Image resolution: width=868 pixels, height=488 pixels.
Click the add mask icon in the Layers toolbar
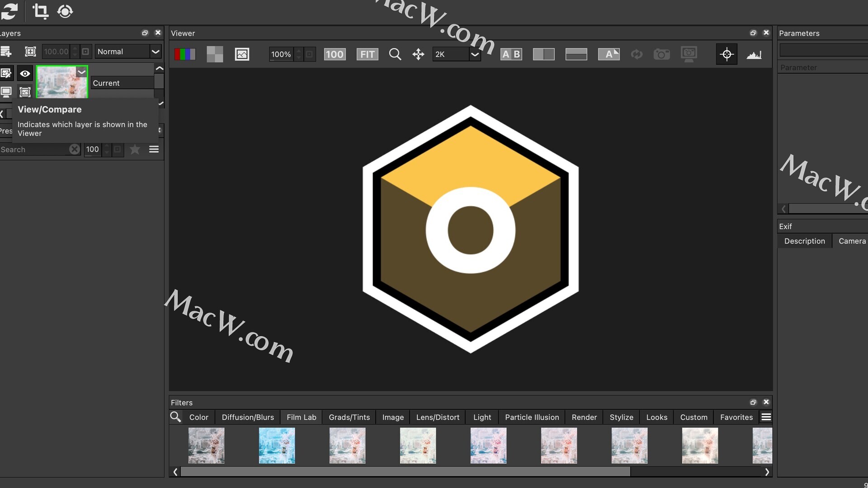(30, 52)
